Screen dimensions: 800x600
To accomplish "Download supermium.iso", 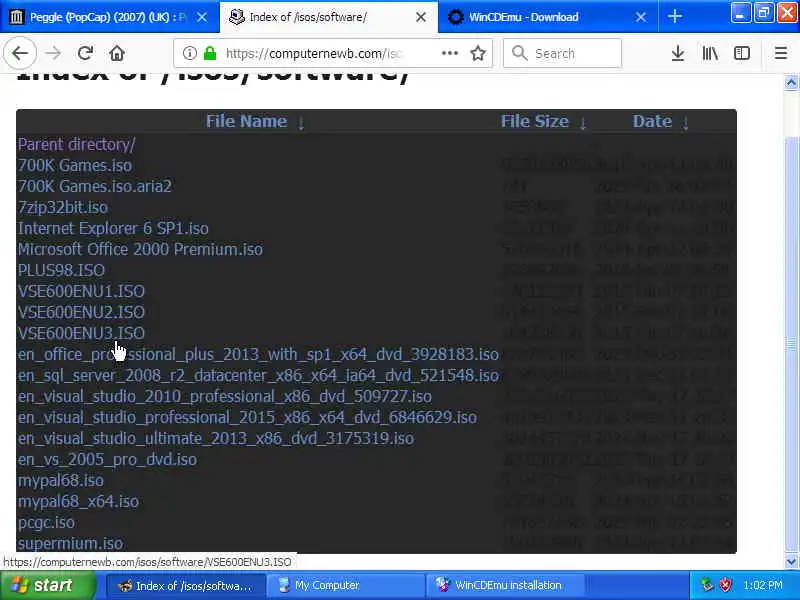I will [x=70, y=543].
